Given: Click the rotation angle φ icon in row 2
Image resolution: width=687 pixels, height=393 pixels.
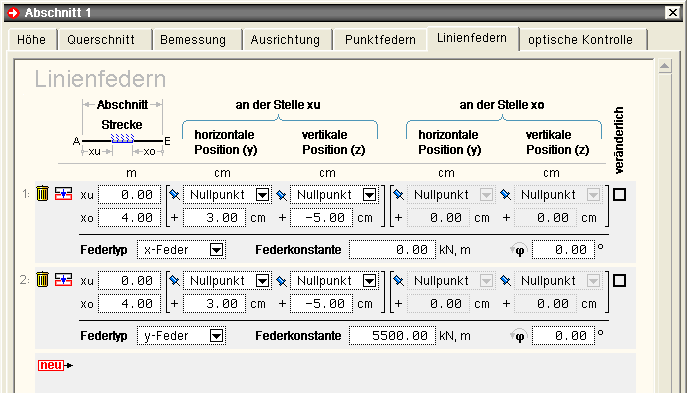Looking at the screenshot, I should point(519,336).
